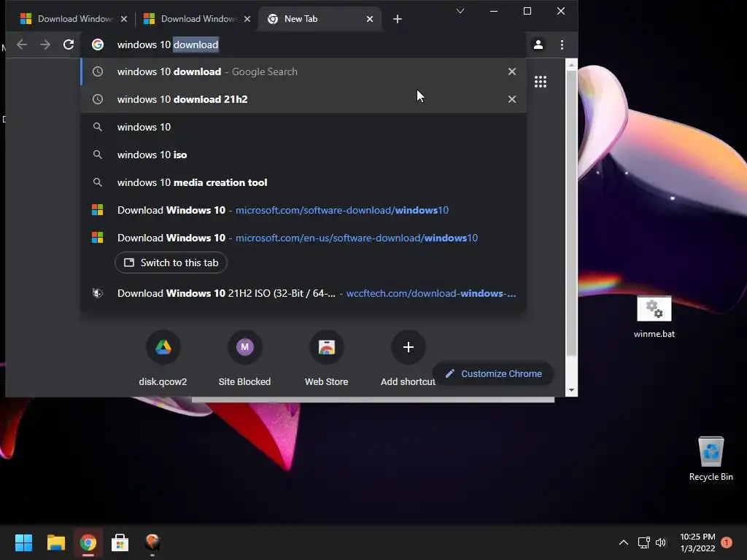Remove 'windows 10 download' suggestion with its X
The width and height of the screenshot is (747, 560).
pyautogui.click(x=512, y=71)
